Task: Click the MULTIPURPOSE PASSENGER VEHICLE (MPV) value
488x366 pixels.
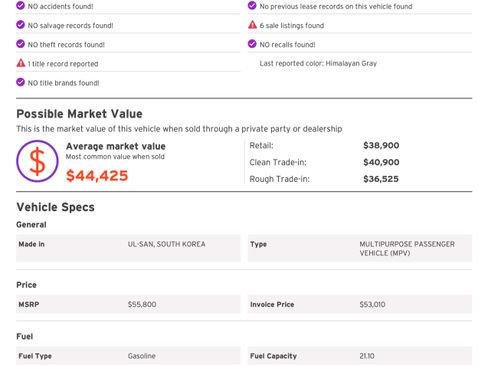Action: (407, 249)
